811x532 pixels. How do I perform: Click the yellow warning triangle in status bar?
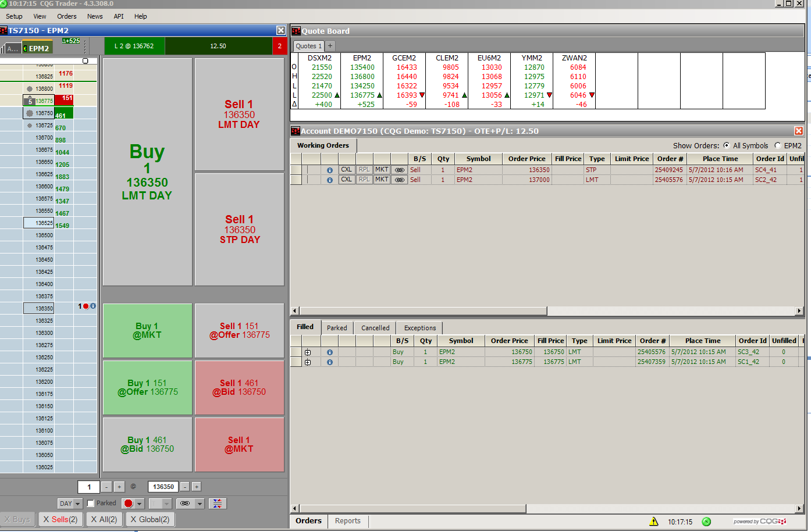click(x=654, y=522)
